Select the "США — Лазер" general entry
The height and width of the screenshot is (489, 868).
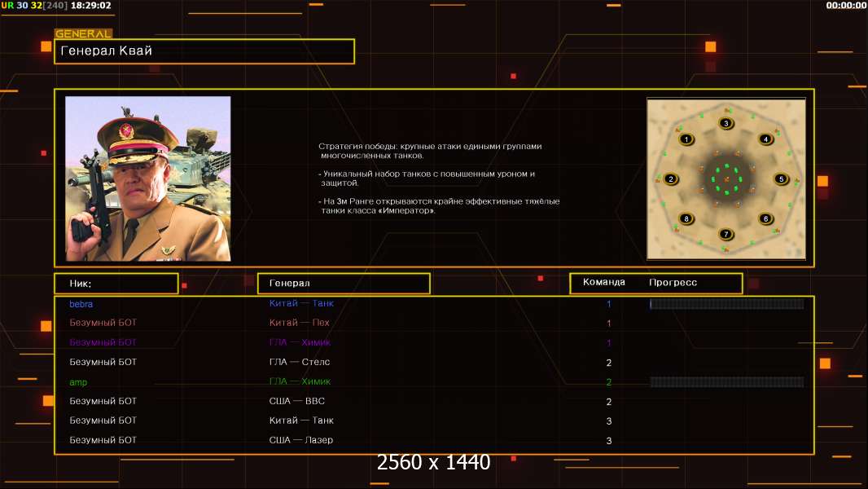[x=301, y=440]
